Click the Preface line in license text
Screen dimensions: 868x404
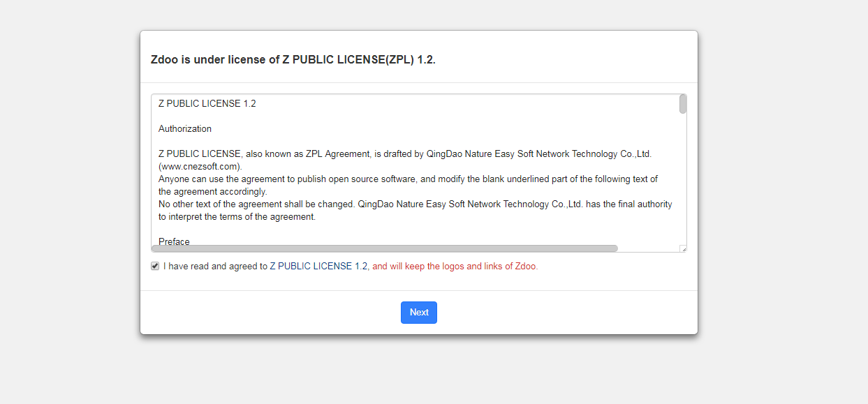(x=174, y=241)
